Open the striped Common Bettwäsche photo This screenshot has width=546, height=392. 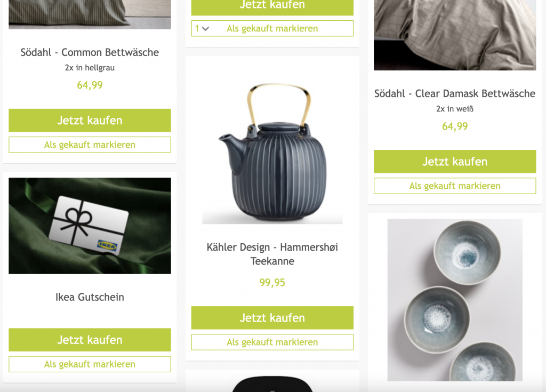(x=90, y=14)
